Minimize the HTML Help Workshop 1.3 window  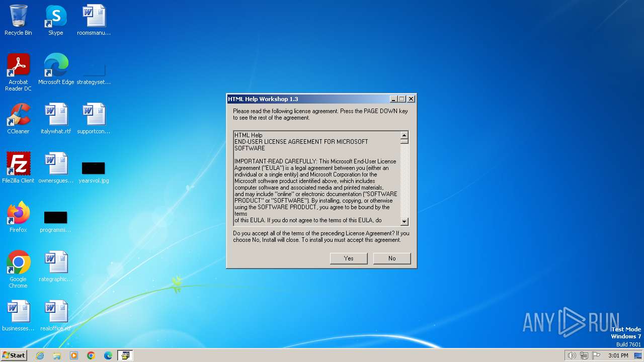pos(393,99)
